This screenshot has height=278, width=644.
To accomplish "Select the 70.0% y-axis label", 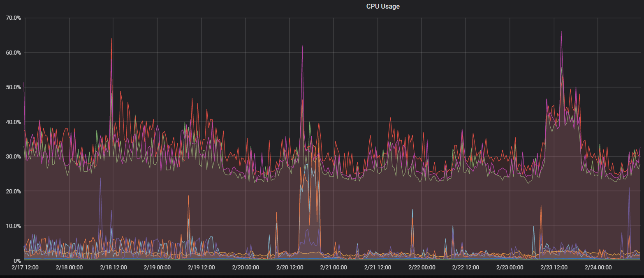I will (13, 18).
